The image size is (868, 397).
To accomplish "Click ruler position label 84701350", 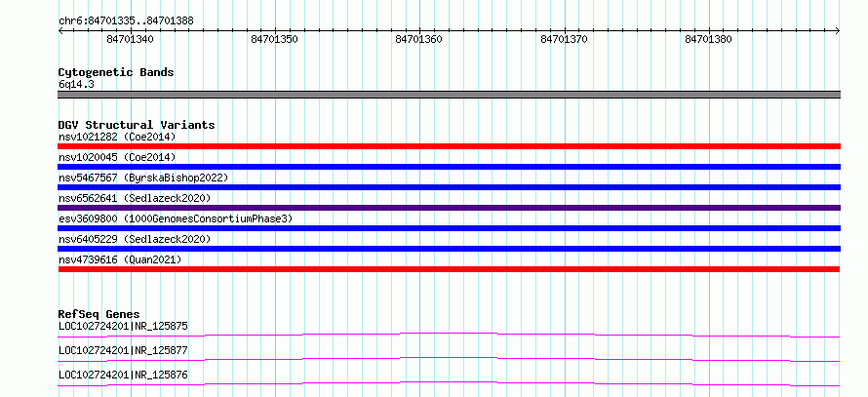I will point(275,39).
